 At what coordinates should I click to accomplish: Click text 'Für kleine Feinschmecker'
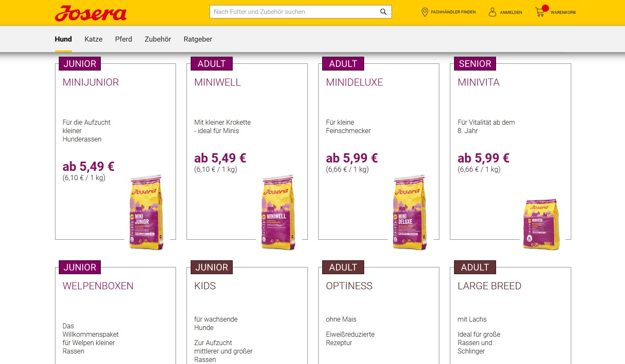pyautogui.click(x=348, y=126)
